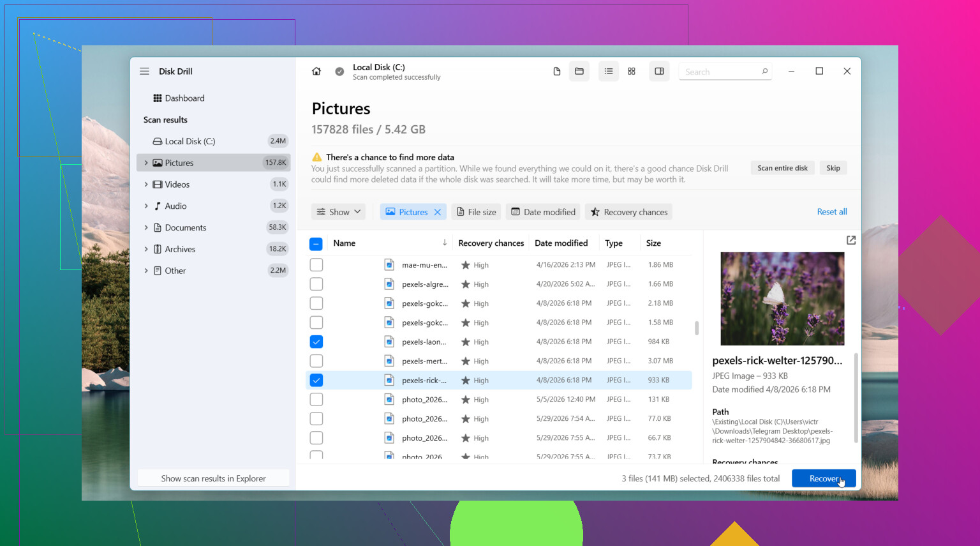Screen dimensions: 980x546
Task: Sort by the Size column header
Action: 653,243
